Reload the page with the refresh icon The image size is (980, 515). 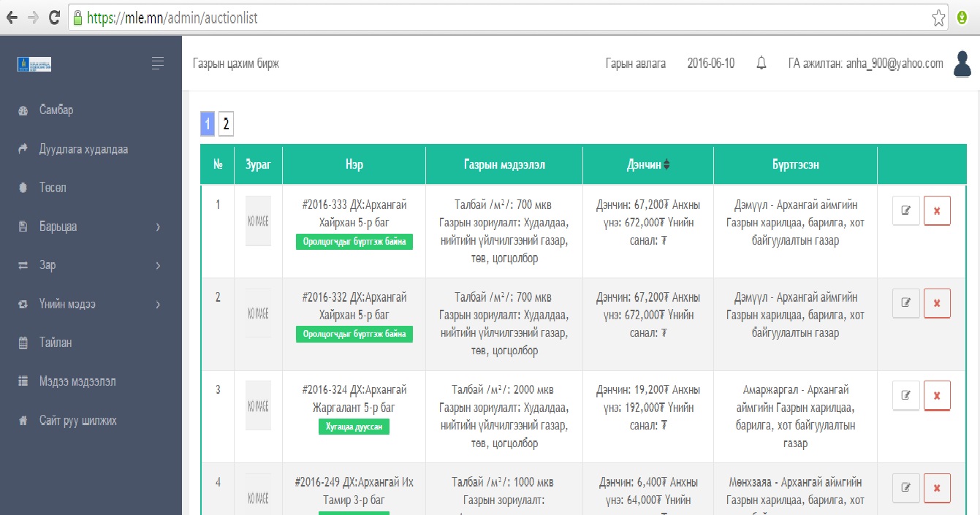click(54, 18)
